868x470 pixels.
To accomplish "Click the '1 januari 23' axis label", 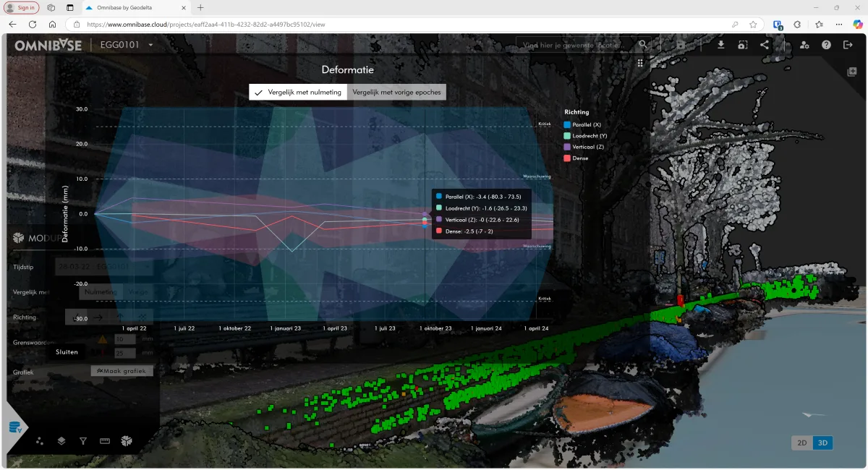I will click(286, 328).
